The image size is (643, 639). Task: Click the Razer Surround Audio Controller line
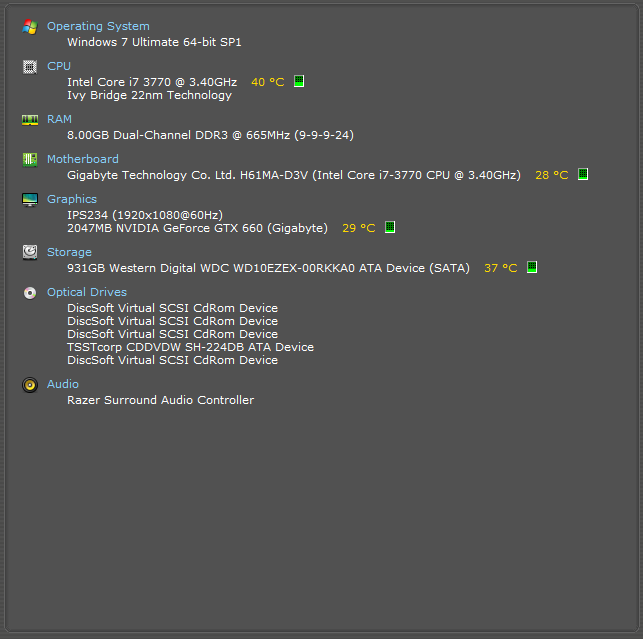click(x=160, y=400)
